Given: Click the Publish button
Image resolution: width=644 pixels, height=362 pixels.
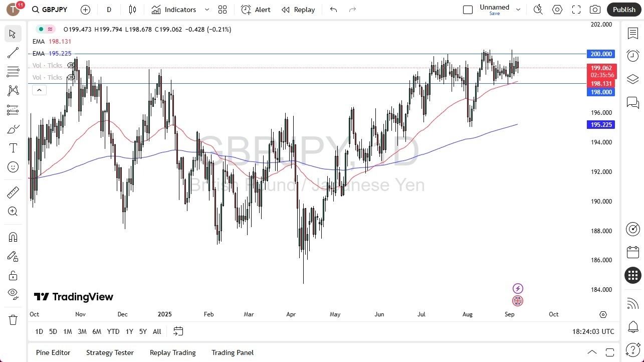Looking at the screenshot, I should click(623, 10).
